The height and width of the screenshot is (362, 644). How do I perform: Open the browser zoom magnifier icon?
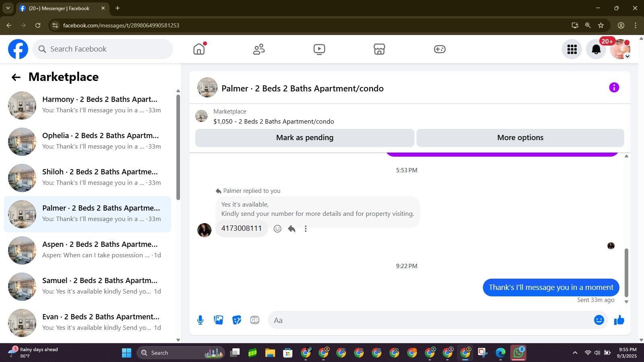[x=588, y=25]
